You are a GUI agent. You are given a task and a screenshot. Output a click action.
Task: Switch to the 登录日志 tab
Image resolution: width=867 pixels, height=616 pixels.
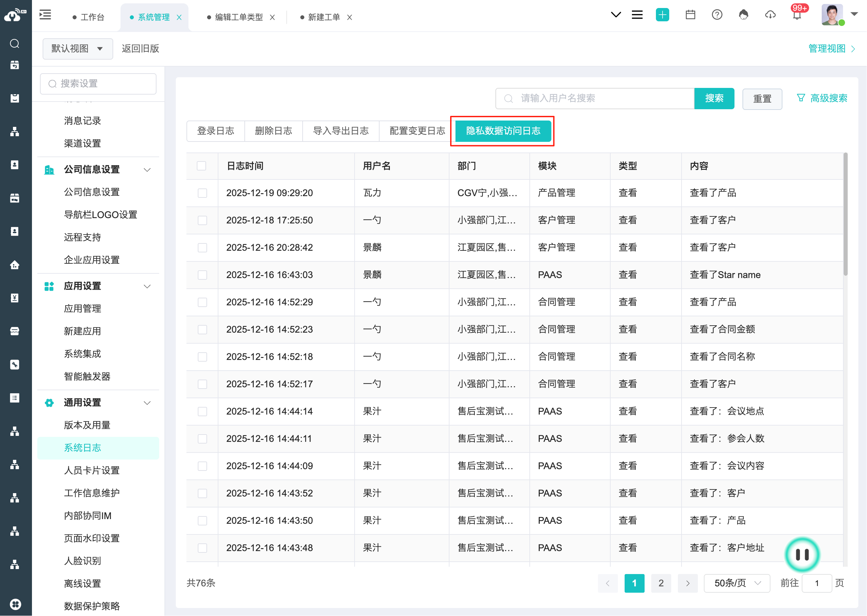coord(215,131)
